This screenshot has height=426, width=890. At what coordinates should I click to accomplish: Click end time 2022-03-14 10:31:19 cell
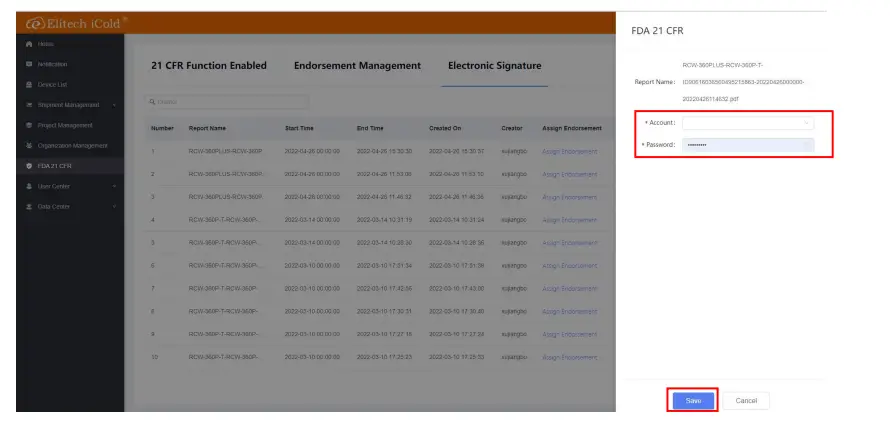tap(384, 220)
